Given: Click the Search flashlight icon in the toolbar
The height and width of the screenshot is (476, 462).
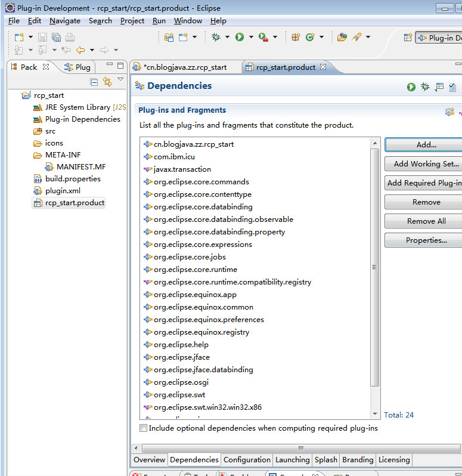Looking at the screenshot, I should (x=356, y=37).
